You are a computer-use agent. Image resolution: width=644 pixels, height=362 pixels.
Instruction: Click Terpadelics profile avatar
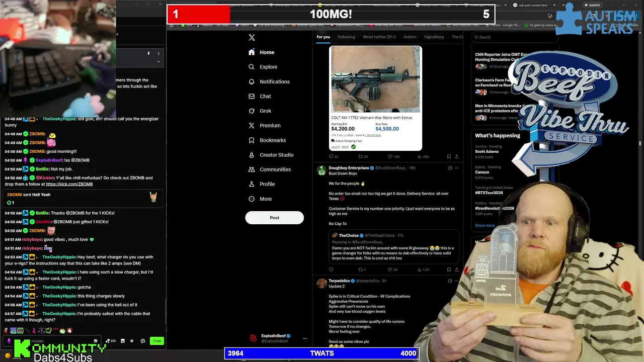(x=321, y=284)
